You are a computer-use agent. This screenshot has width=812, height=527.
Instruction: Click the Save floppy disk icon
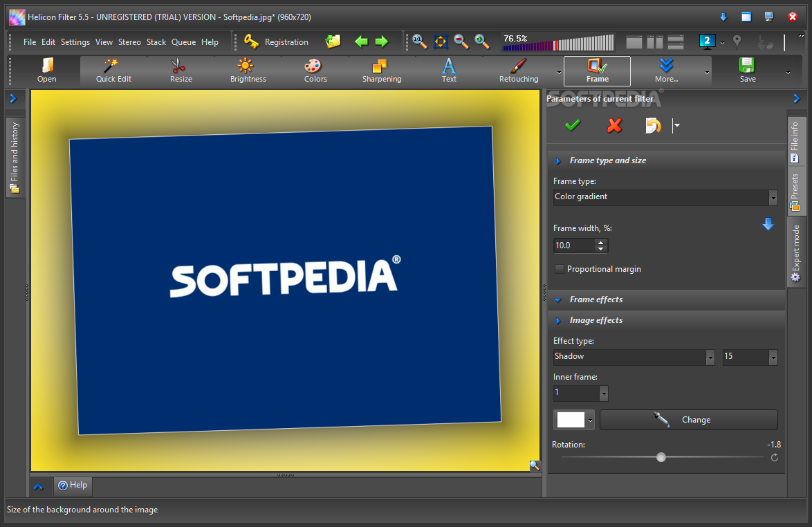[747, 71]
